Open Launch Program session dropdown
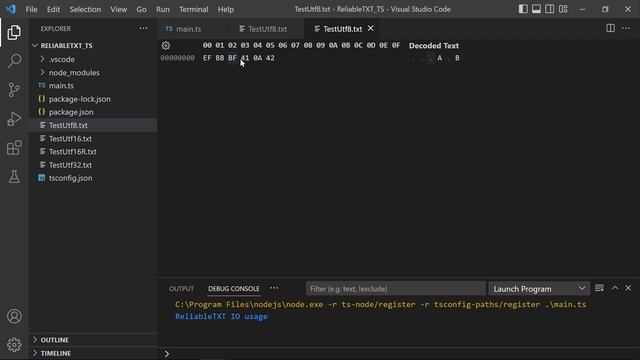This screenshot has width=640, height=360. 539,289
